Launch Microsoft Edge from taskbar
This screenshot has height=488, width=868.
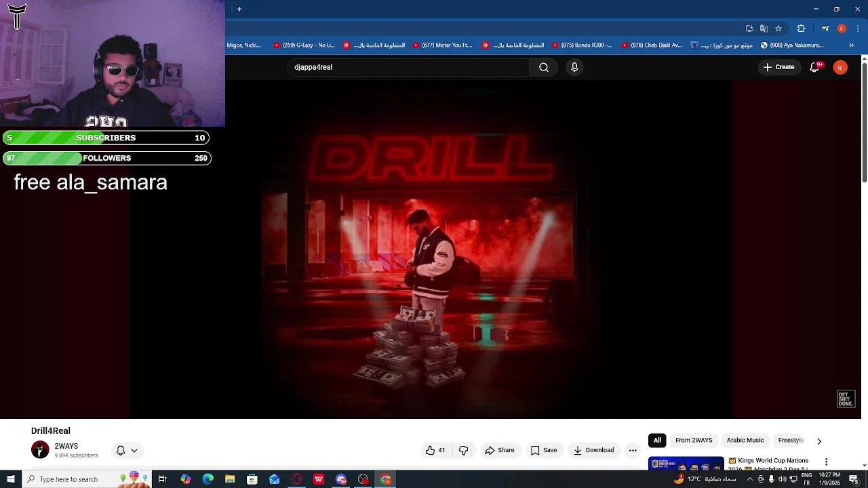[x=208, y=479]
